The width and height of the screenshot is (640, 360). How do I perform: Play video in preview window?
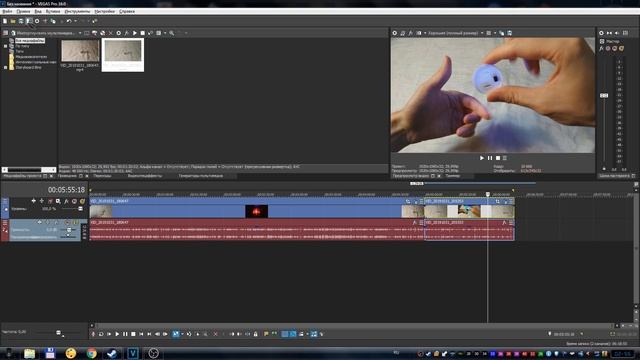coord(482,158)
